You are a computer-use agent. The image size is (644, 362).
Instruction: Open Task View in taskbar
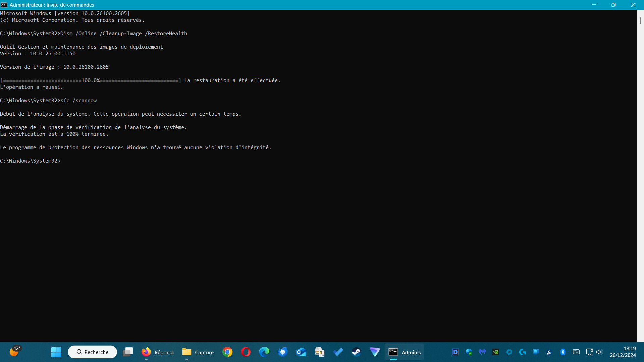point(128,352)
